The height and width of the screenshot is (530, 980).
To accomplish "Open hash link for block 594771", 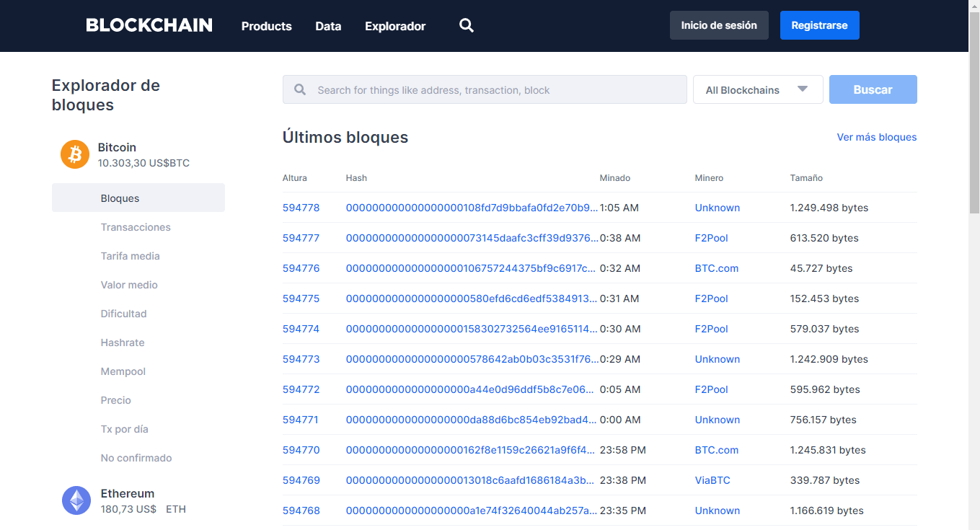I will 472,420.
